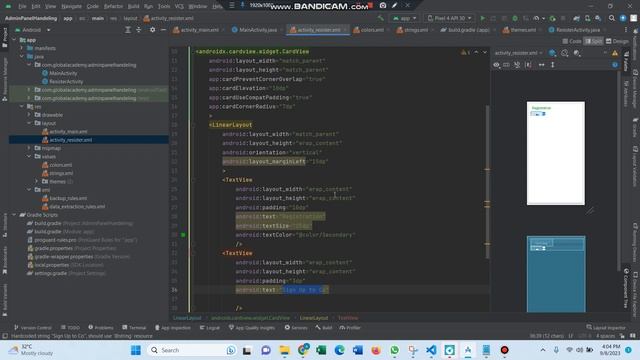The image size is (640, 360).
Task: Open File Explorer from the taskbar
Action: [x=284, y=350]
